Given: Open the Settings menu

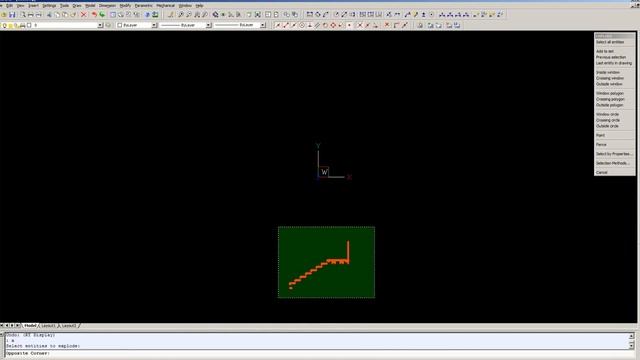Looking at the screenshot, I should point(49,6).
